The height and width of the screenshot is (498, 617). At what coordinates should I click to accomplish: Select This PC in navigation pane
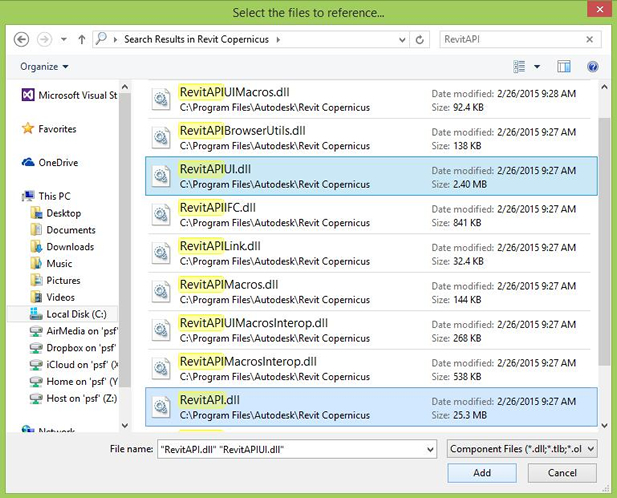click(x=47, y=196)
